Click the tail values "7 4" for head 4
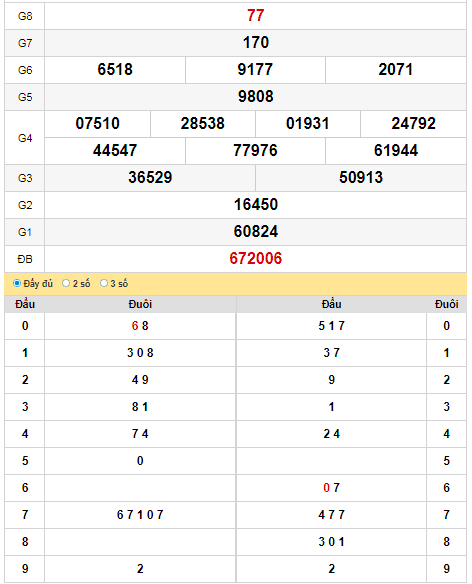Image resolution: width=472 pixels, height=584 pixels. point(140,434)
